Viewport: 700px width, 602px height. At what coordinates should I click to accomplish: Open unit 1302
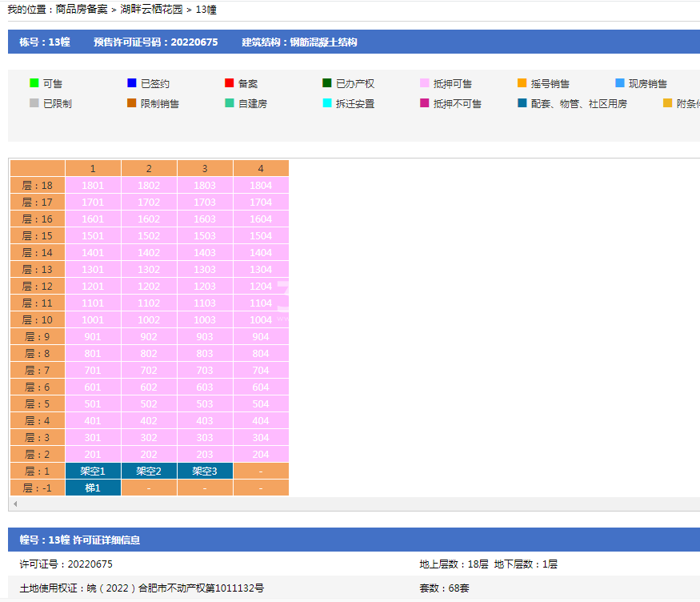pyautogui.click(x=149, y=269)
